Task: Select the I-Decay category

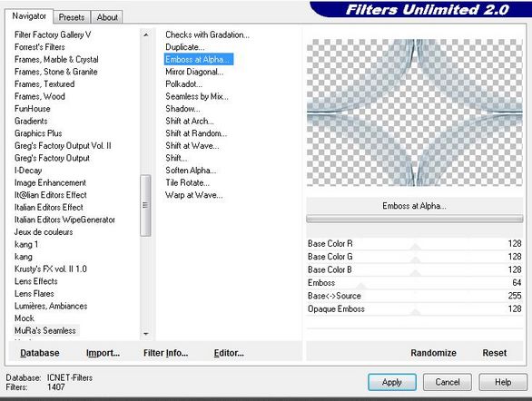Action: point(28,171)
